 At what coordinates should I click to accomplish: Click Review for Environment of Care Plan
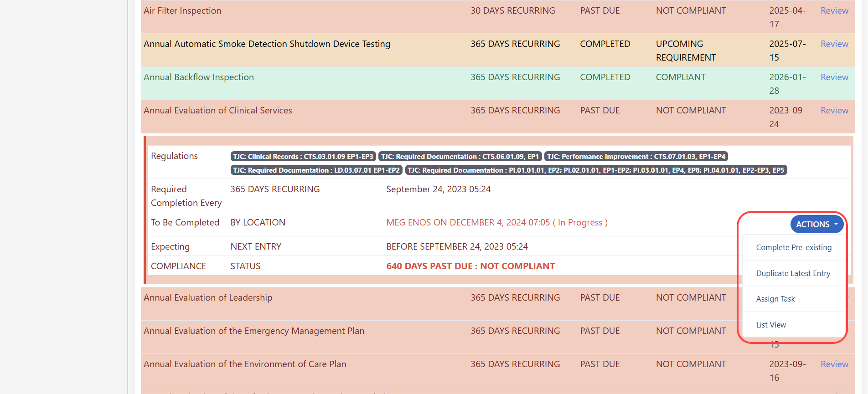(834, 364)
